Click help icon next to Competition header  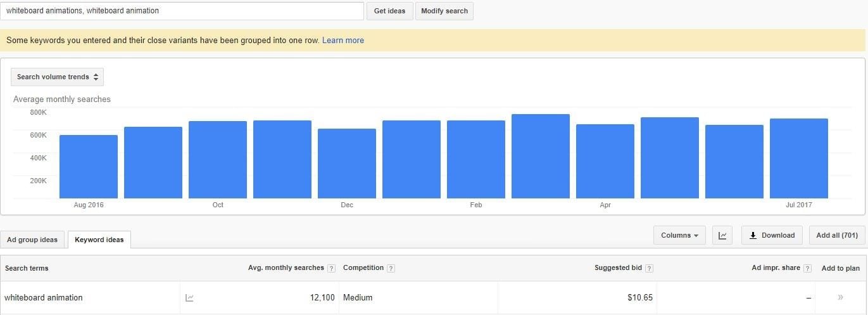coord(391,268)
